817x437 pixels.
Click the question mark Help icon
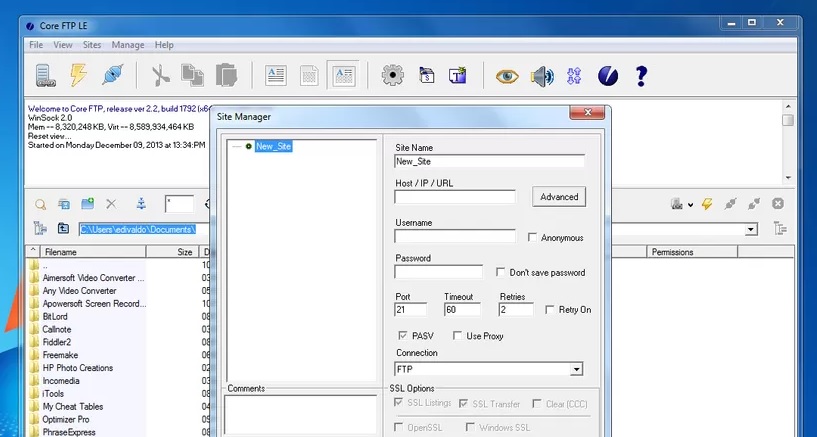[641, 76]
